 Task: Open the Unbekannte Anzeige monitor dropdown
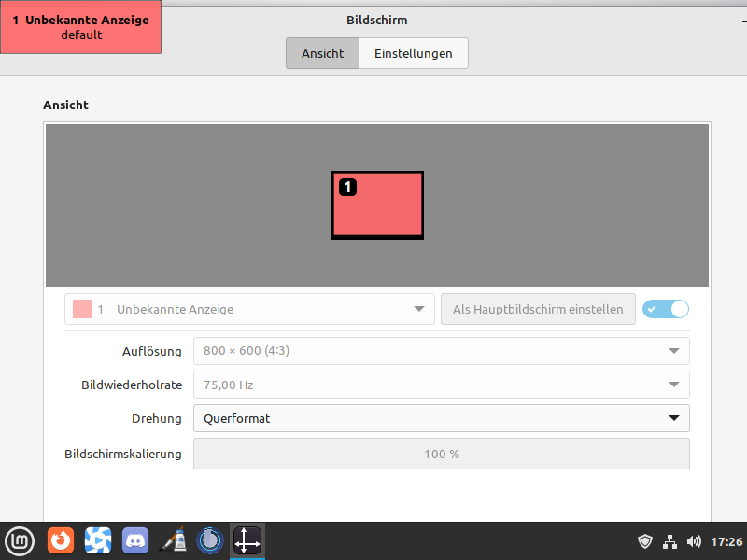tap(249, 309)
